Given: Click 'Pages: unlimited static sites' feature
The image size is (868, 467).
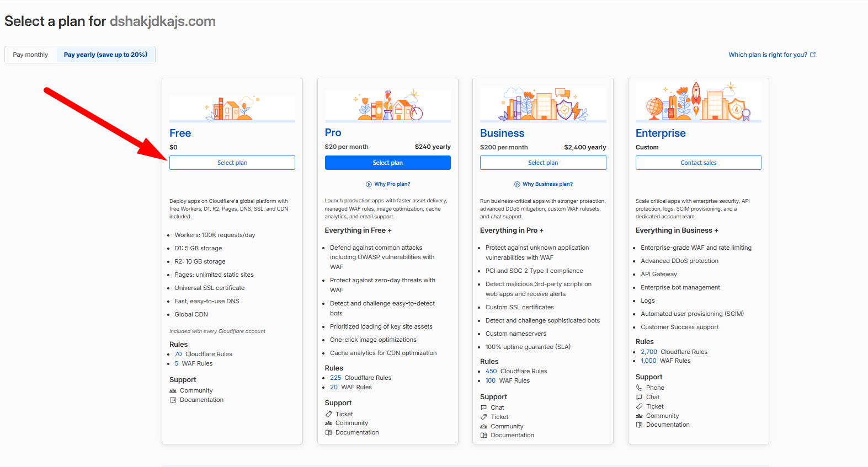Looking at the screenshot, I should [x=214, y=275].
